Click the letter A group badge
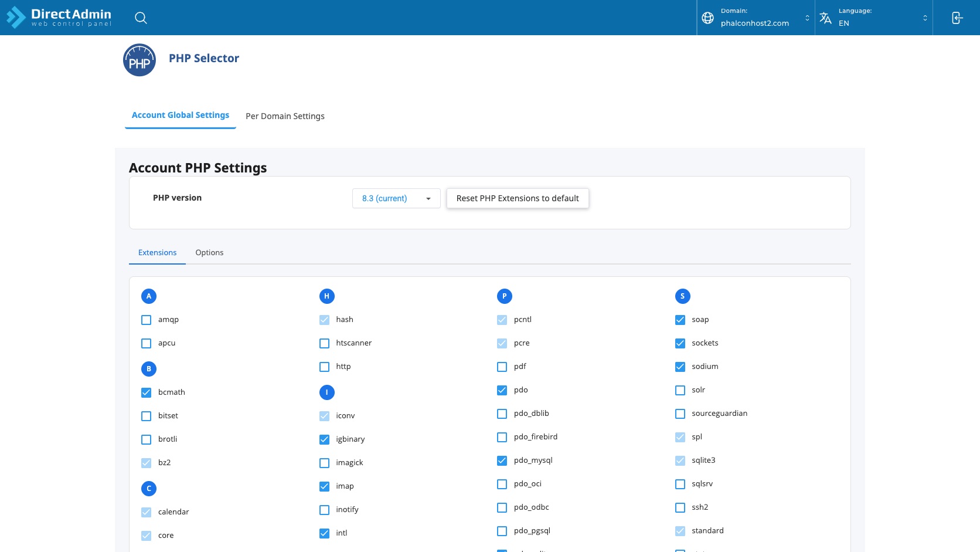 [149, 296]
